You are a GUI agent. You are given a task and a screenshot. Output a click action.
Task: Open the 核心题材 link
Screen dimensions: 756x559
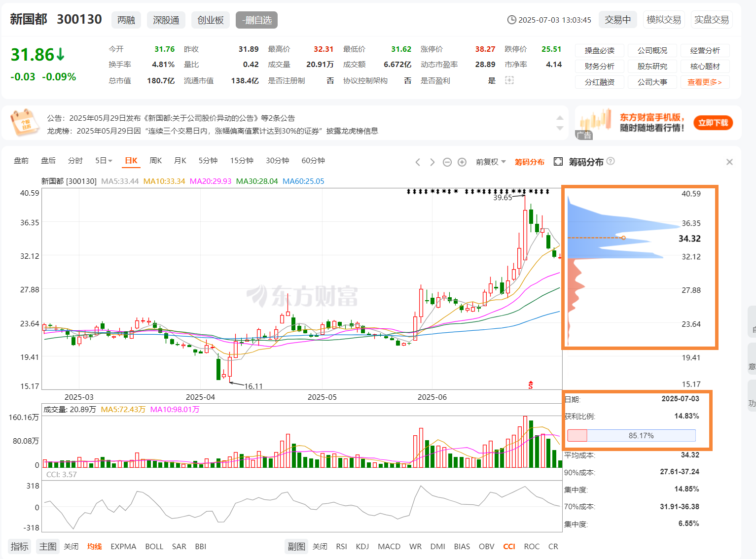pyautogui.click(x=705, y=66)
